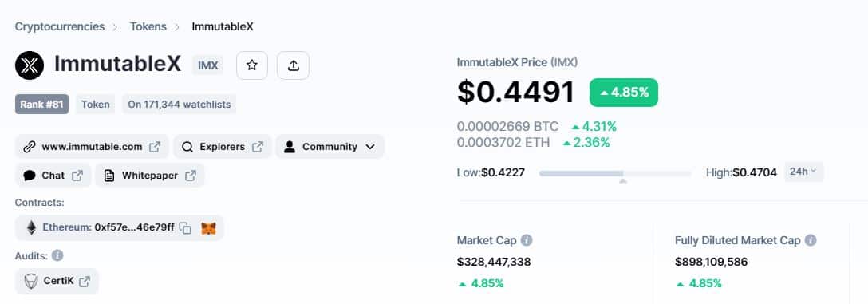This screenshot has width=868, height=304.
Task: Click the Low-High price range bar
Action: point(615,173)
